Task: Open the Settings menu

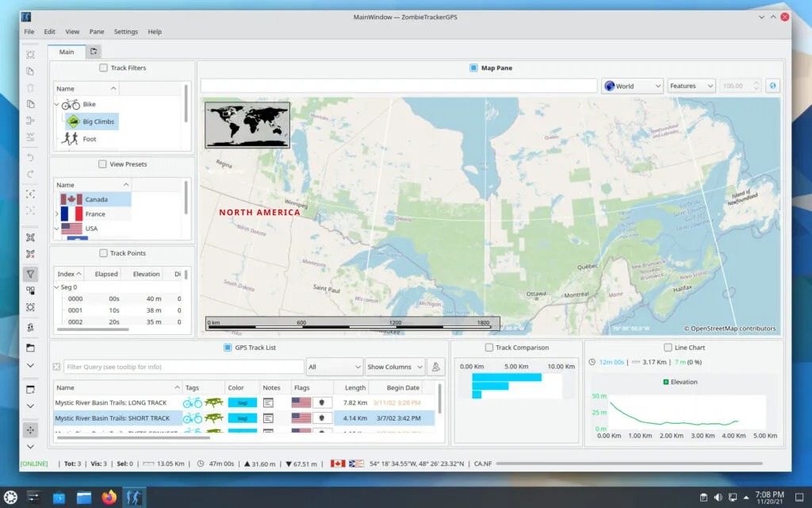Action: pyautogui.click(x=125, y=32)
